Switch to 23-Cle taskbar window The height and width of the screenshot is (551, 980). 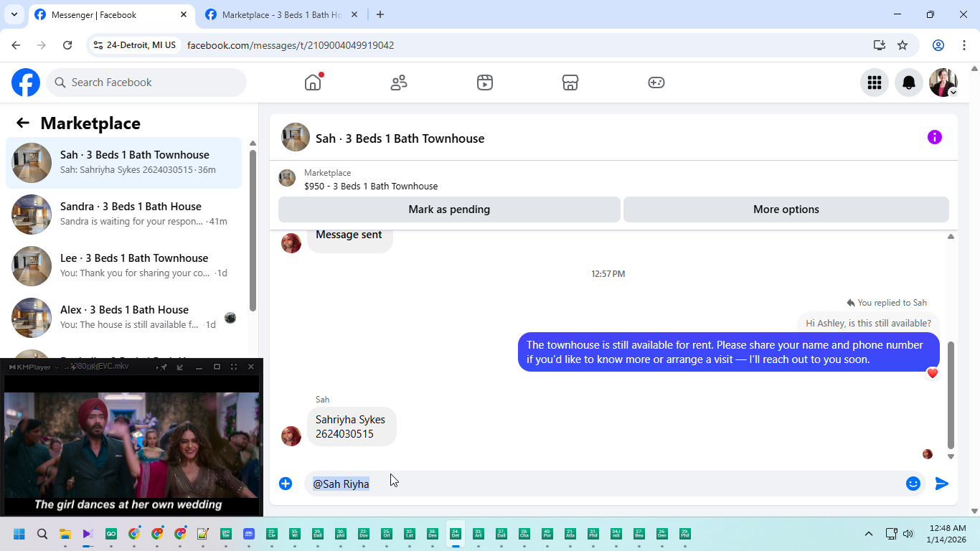[x=272, y=534]
